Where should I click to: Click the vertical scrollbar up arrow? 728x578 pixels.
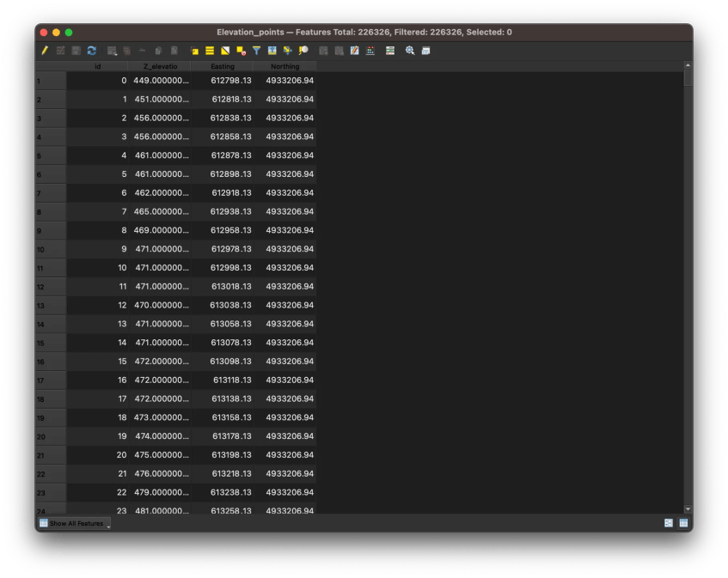688,65
